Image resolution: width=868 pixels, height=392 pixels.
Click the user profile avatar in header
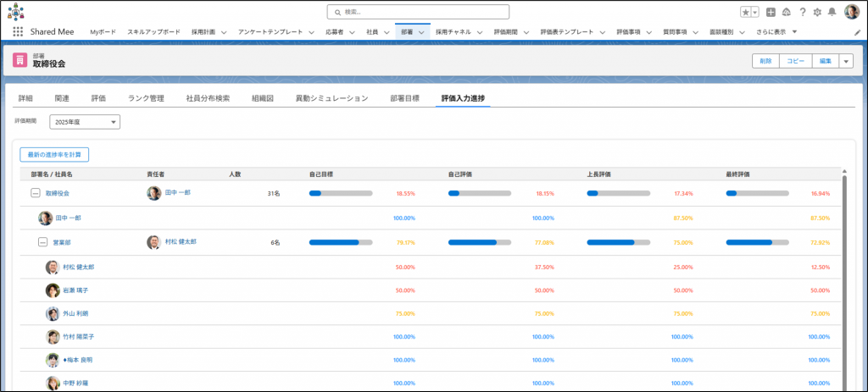(x=850, y=12)
